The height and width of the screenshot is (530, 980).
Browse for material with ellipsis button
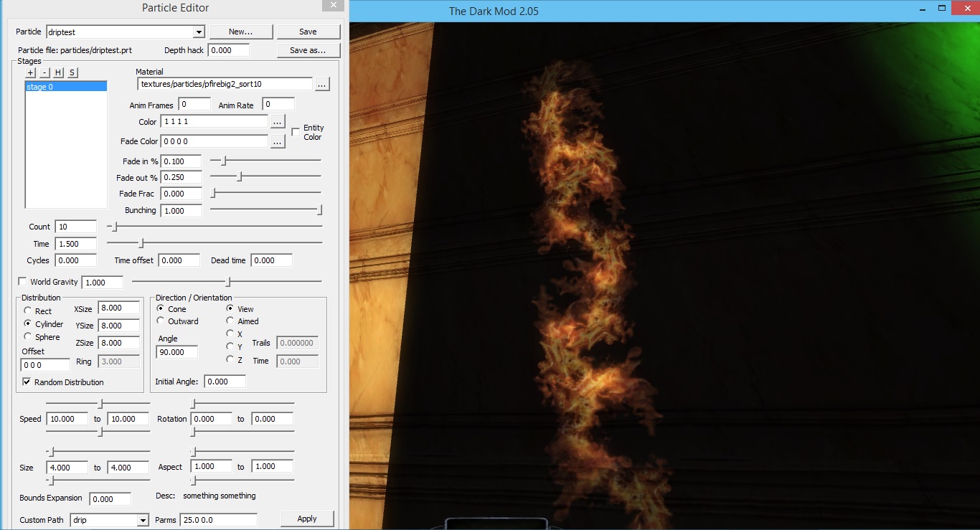[x=322, y=85]
